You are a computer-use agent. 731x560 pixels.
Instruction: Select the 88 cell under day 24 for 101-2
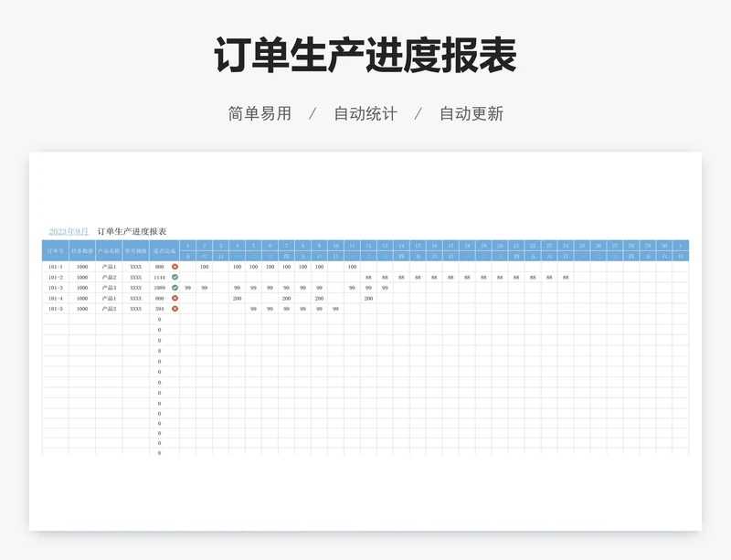point(566,278)
